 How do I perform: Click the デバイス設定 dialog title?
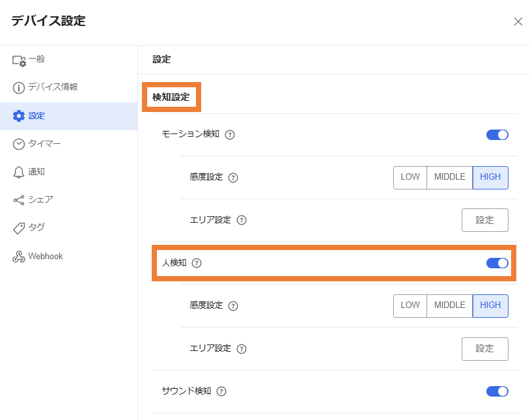[48, 21]
